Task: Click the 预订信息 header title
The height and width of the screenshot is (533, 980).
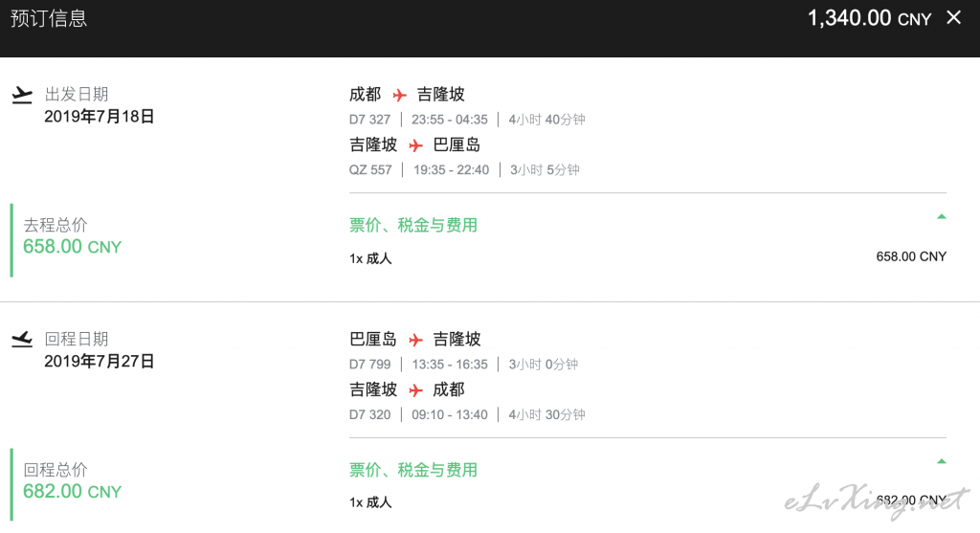Action: coord(48,18)
